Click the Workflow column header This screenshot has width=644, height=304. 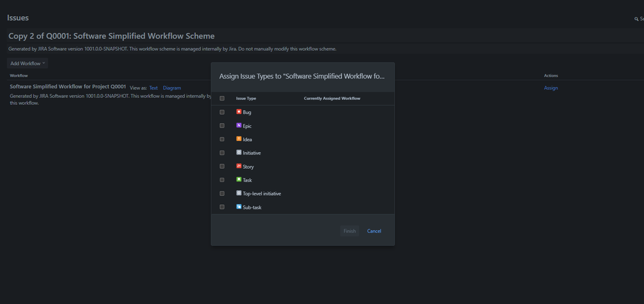click(19, 75)
